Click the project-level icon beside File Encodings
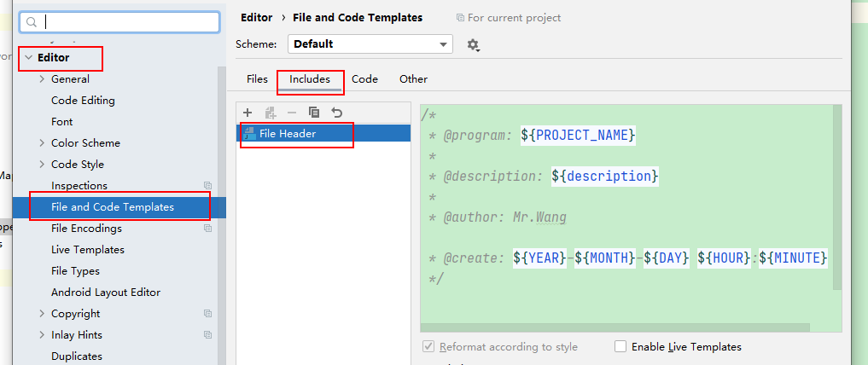The width and height of the screenshot is (868, 365). [207, 229]
